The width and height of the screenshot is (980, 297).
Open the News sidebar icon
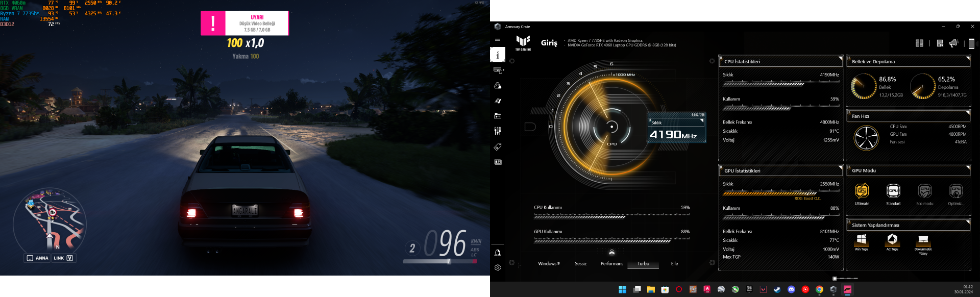(x=498, y=162)
